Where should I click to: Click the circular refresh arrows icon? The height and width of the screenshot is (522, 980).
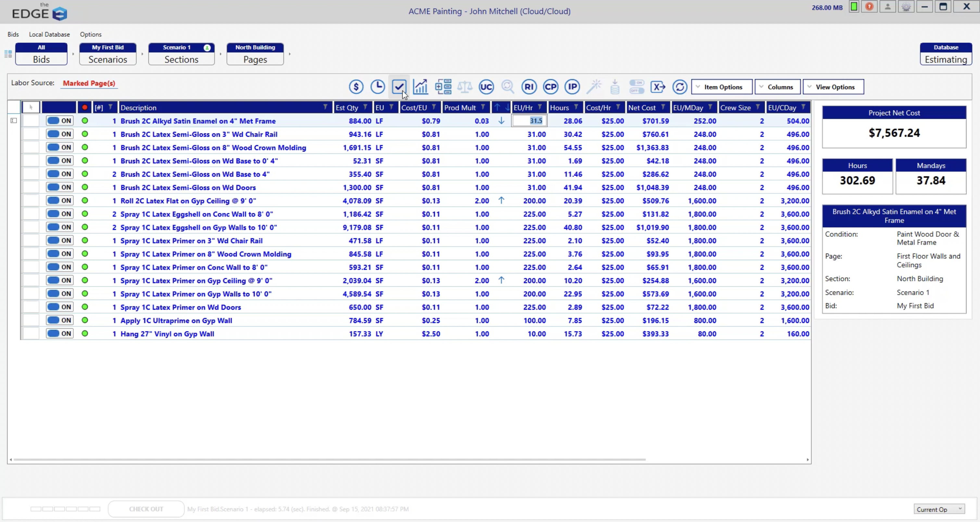[x=679, y=87]
